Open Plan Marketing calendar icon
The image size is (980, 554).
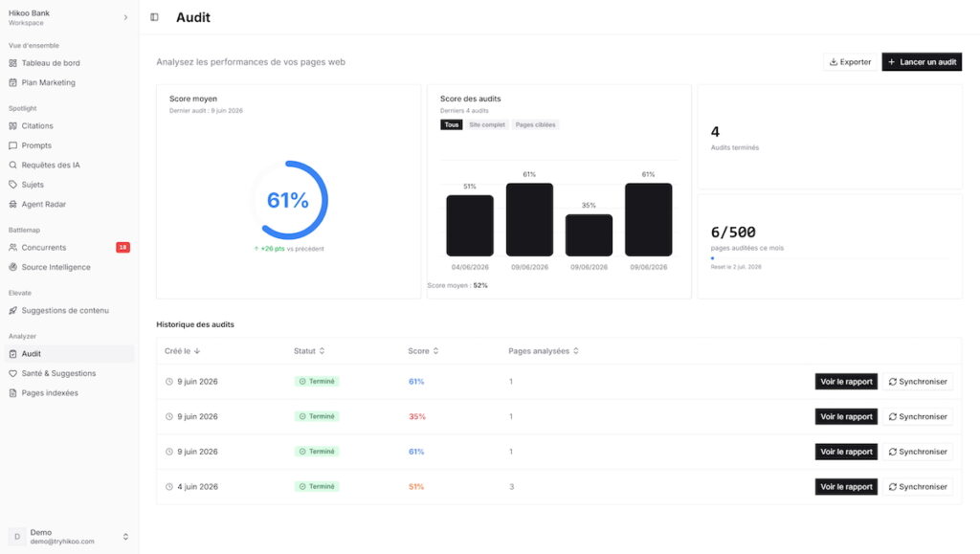click(13, 82)
